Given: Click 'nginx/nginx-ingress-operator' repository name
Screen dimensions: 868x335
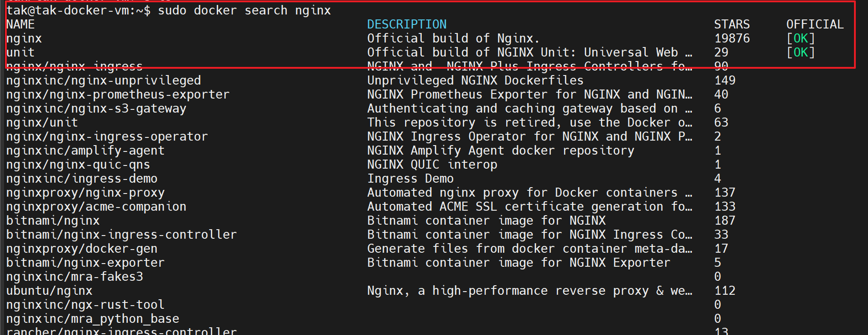Looking at the screenshot, I should click(x=107, y=137).
